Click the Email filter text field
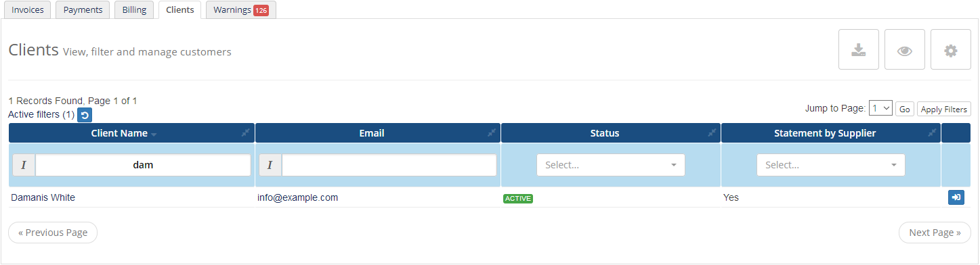Image resolution: width=980 pixels, height=265 pixels. point(389,165)
